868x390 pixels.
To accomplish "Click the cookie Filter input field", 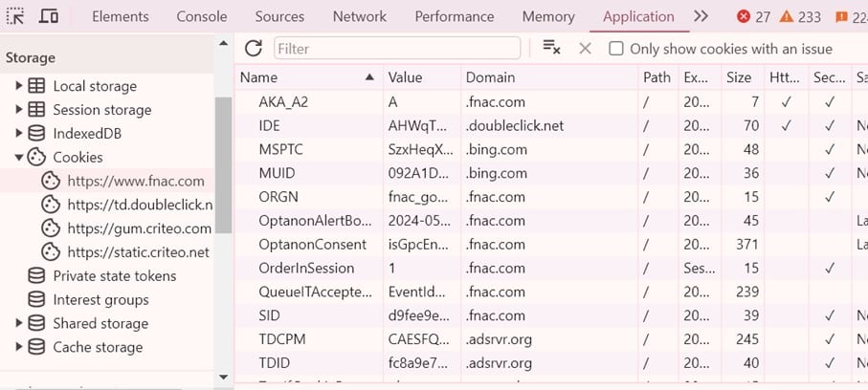I will (397, 48).
